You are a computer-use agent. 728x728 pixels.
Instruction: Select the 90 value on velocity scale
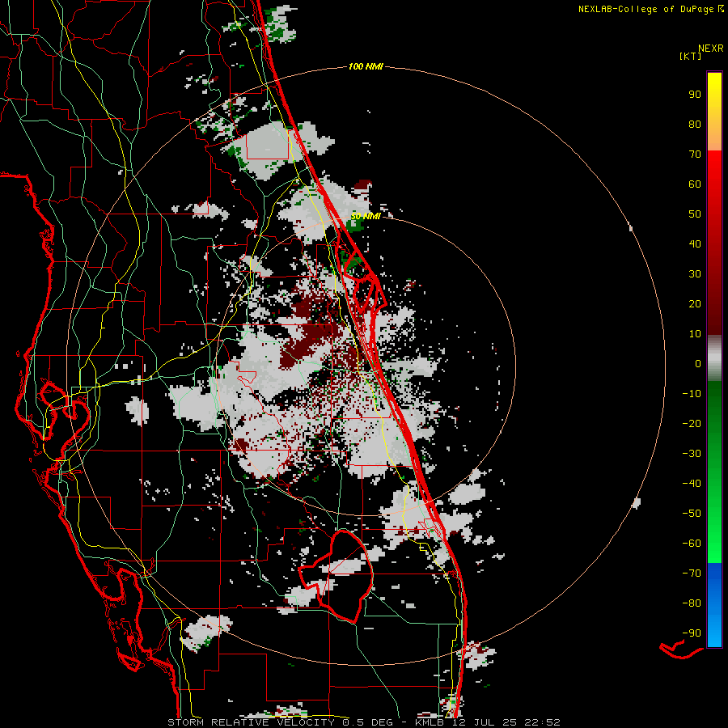tap(695, 95)
